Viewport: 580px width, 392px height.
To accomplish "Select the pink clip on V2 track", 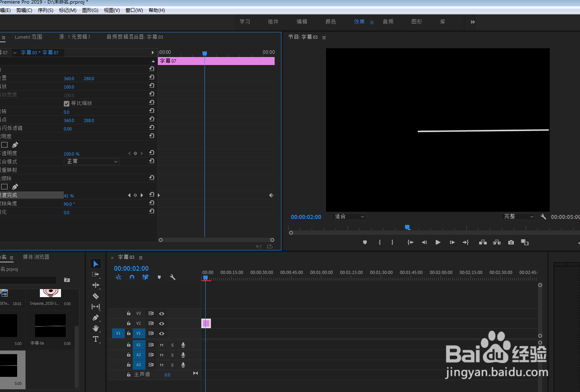I will click(x=206, y=323).
